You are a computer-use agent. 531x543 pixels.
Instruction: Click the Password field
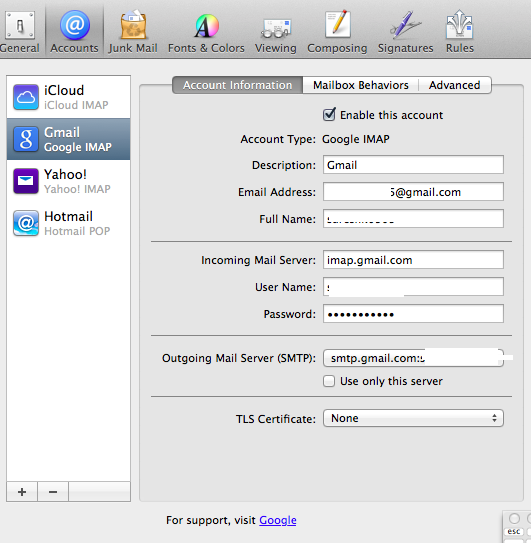(413, 313)
